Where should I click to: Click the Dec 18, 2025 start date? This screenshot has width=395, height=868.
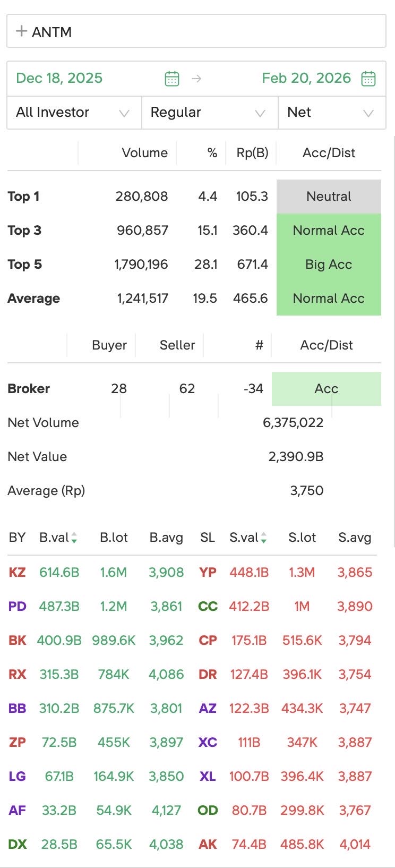tap(59, 78)
